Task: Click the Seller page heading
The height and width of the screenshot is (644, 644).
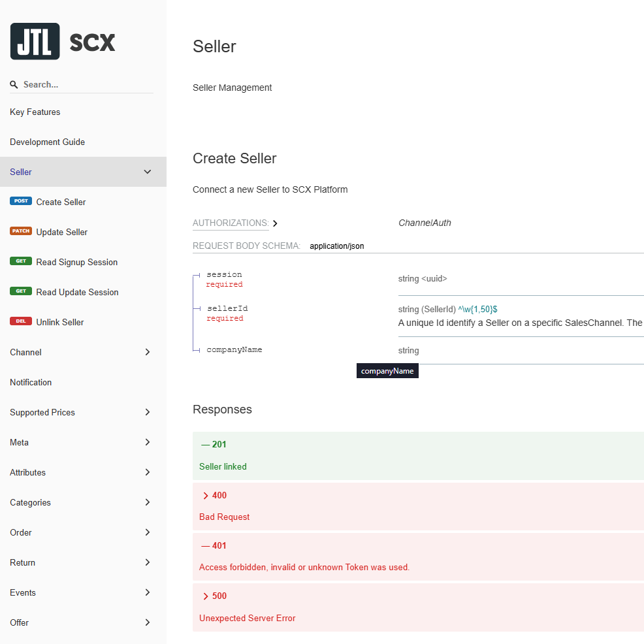Action: tap(214, 46)
